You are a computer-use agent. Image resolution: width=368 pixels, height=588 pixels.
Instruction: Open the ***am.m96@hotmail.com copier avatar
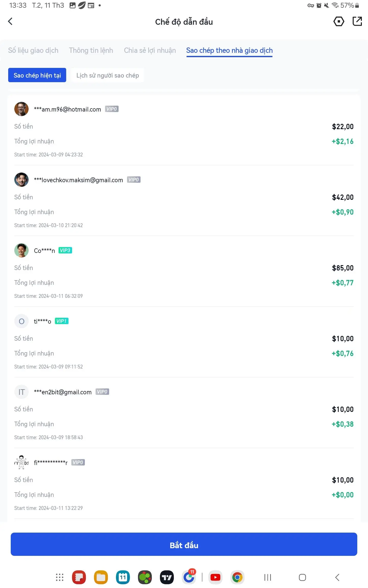(x=21, y=109)
